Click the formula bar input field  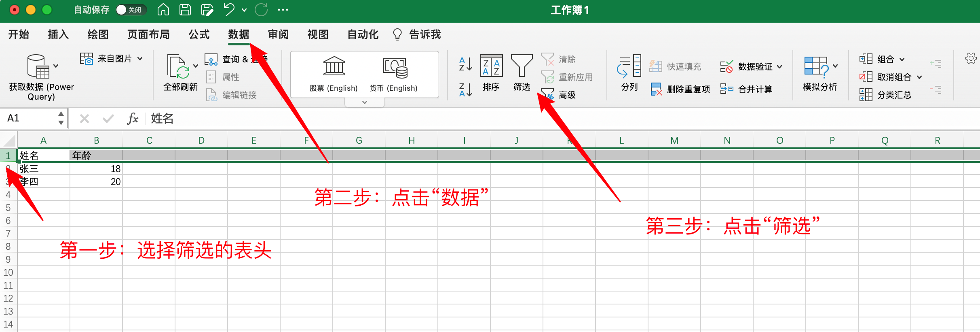coord(485,118)
